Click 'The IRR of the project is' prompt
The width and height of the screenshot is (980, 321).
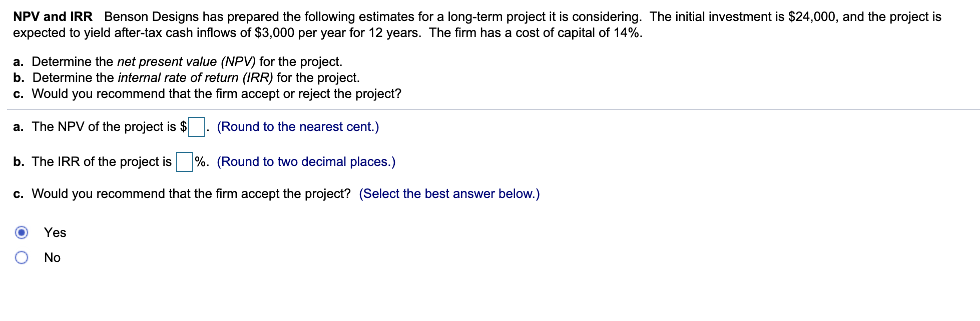(102, 162)
